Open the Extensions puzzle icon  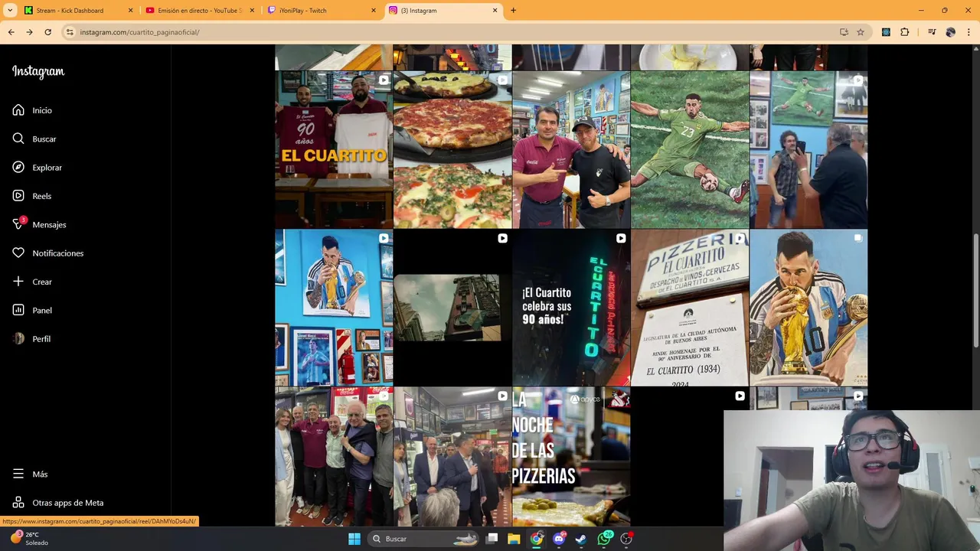[905, 32]
